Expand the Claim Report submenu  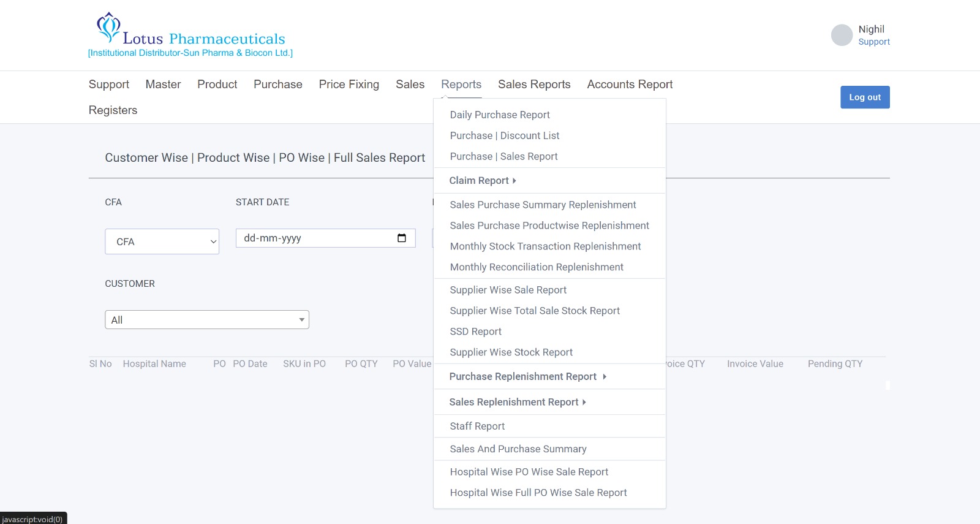483,181
